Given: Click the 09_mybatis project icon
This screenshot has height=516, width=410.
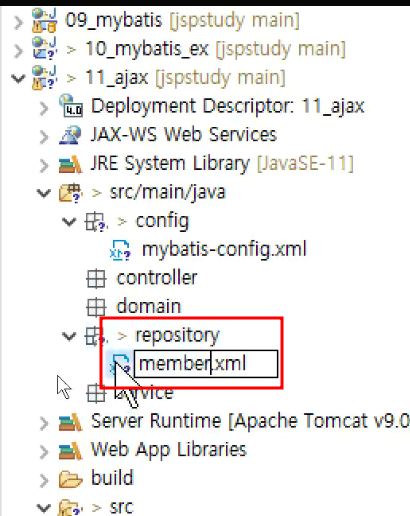Looking at the screenshot, I should [44, 21].
